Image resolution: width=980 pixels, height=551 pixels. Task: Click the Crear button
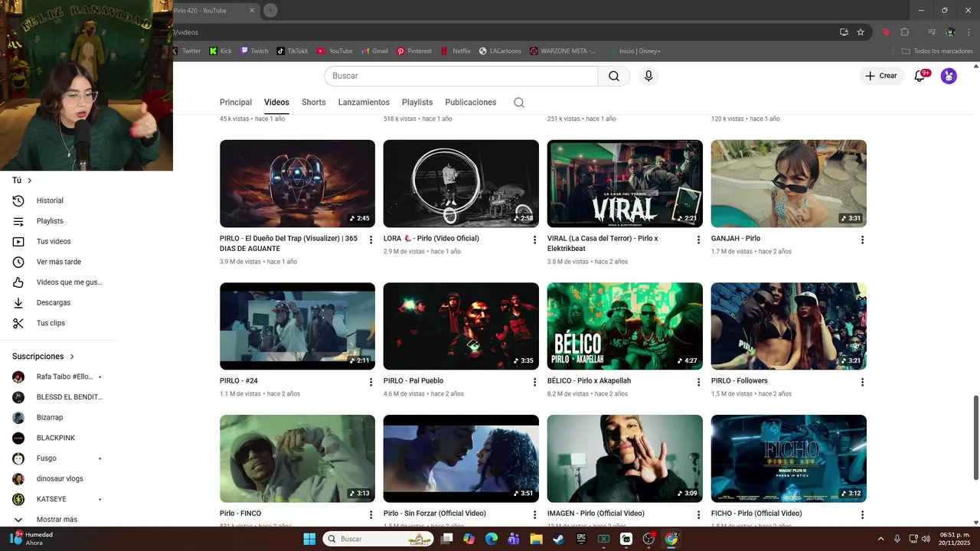(881, 76)
